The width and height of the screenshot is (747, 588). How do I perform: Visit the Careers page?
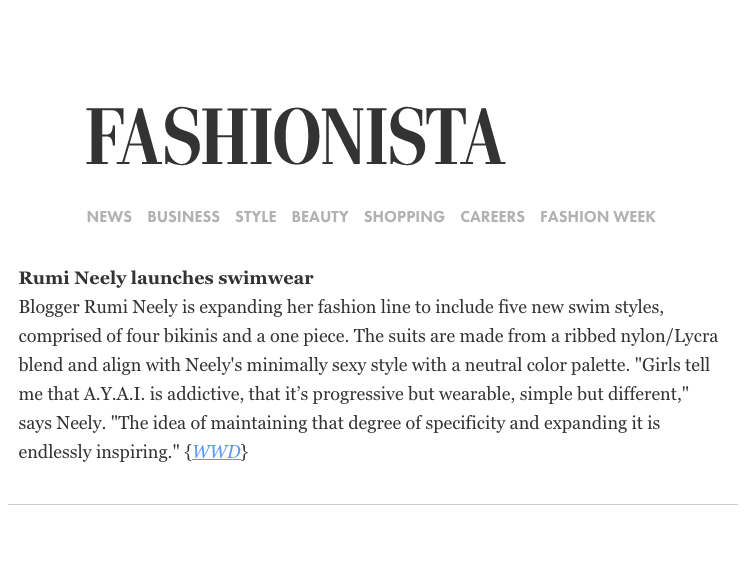(492, 217)
